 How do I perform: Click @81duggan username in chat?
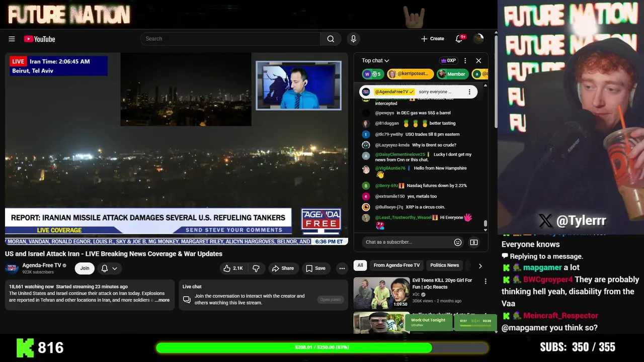387,123
